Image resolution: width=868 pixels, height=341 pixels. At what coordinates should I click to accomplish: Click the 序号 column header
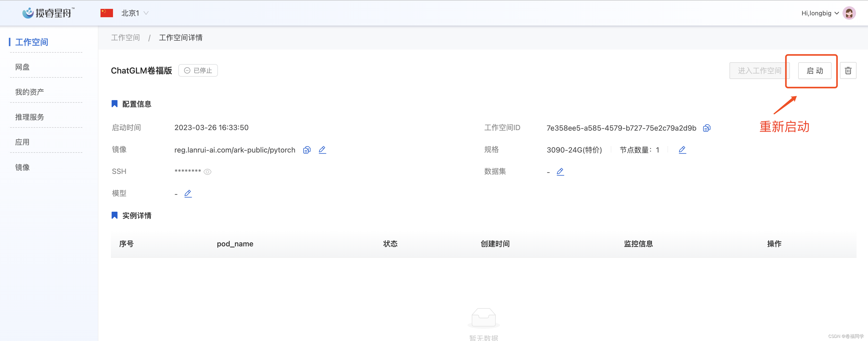pos(126,244)
